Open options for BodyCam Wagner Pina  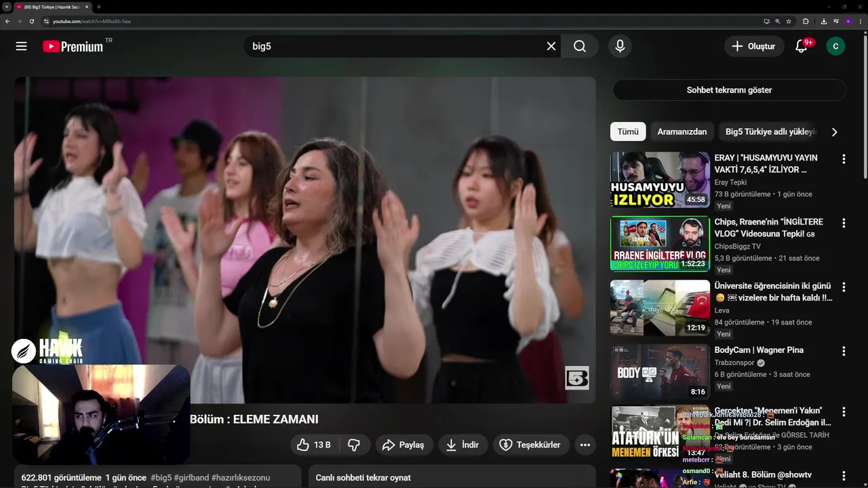pos(844,351)
